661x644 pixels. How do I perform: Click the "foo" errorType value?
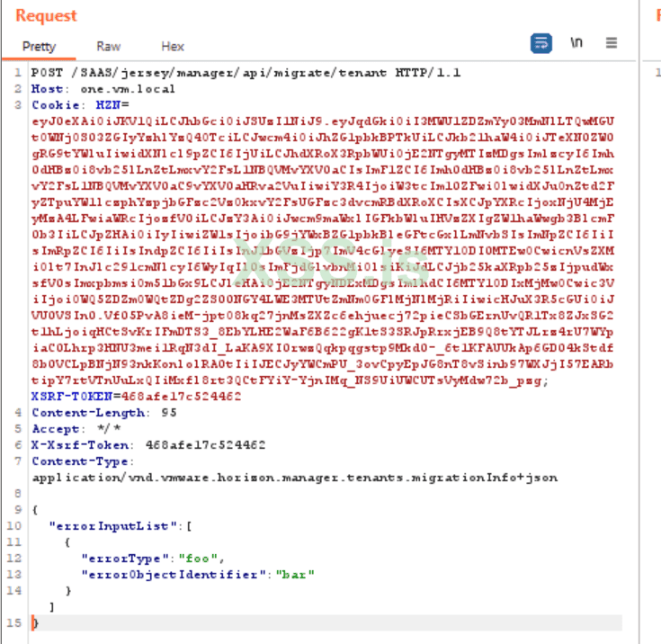[183, 558]
